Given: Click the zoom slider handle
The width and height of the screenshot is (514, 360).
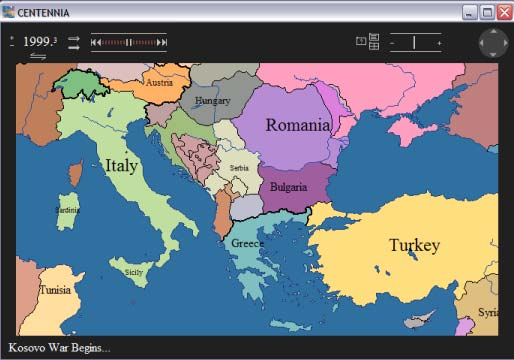Looking at the screenshot, I should [x=414, y=43].
